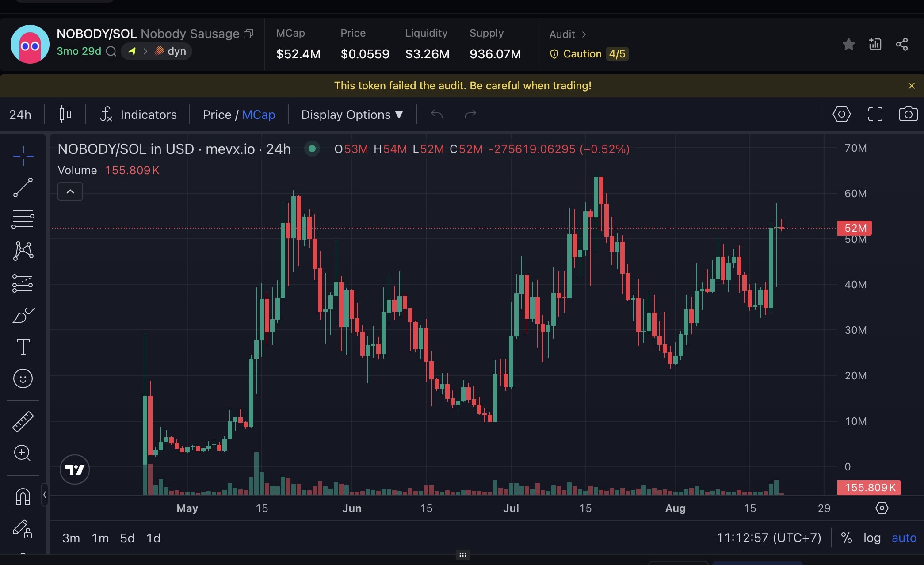
Task: Open the long position forecasting tool
Action: click(23, 283)
